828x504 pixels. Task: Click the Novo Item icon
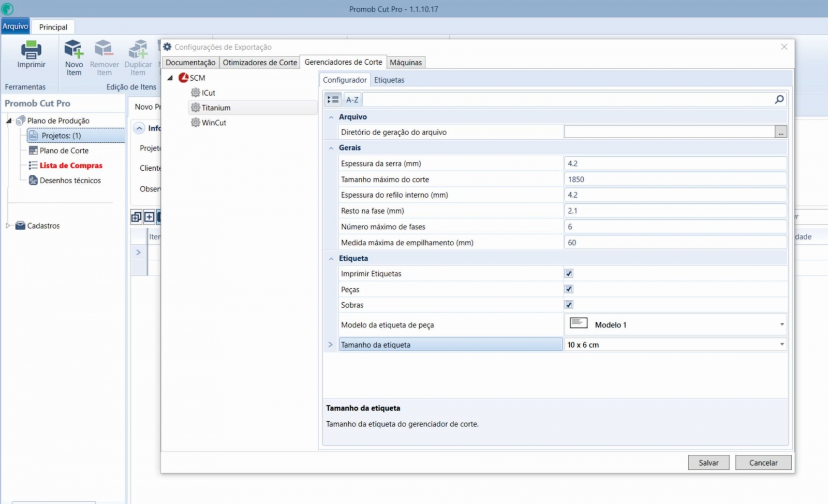tap(73, 49)
